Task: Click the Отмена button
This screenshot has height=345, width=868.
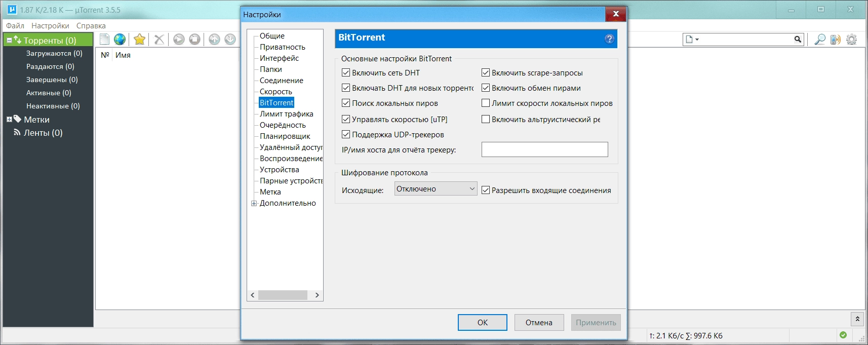Action: click(x=539, y=322)
